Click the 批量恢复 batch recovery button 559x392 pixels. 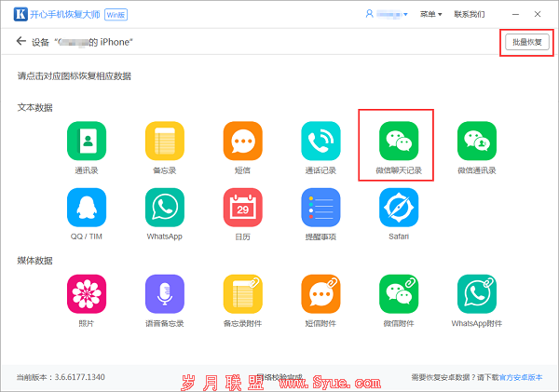(527, 42)
